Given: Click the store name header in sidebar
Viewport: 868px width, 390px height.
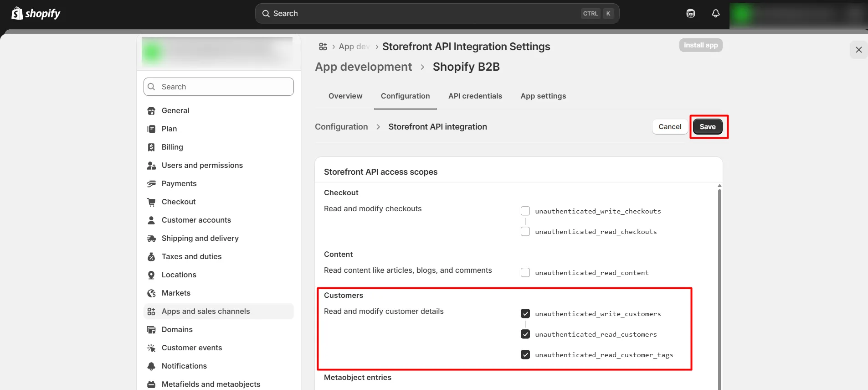Looking at the screenshot, I should click(217, 52).
